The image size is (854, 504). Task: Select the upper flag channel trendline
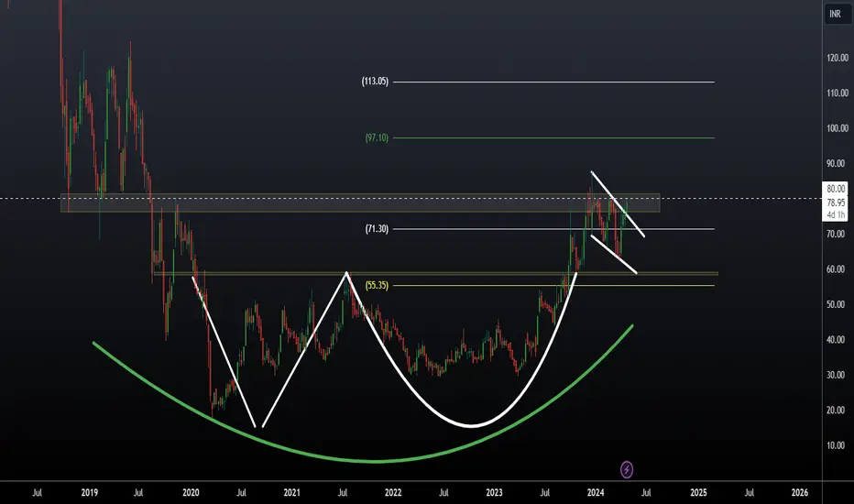(x=618, y=204)
